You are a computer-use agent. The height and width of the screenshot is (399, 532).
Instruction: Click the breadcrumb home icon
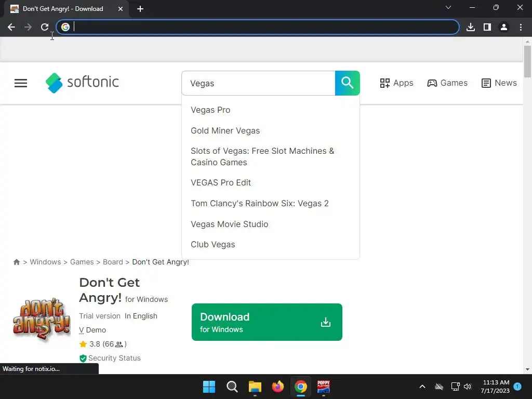tap(17, 262)
